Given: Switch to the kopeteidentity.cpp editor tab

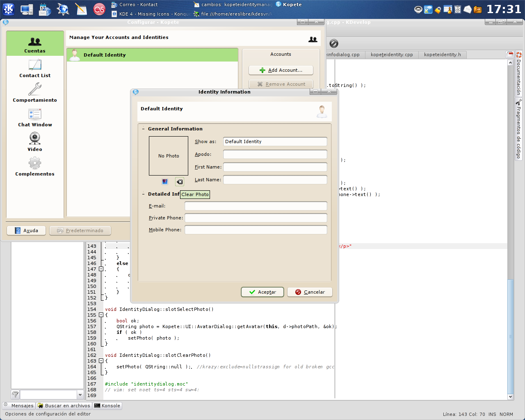Looking at the screenshot, I should 391,55.
